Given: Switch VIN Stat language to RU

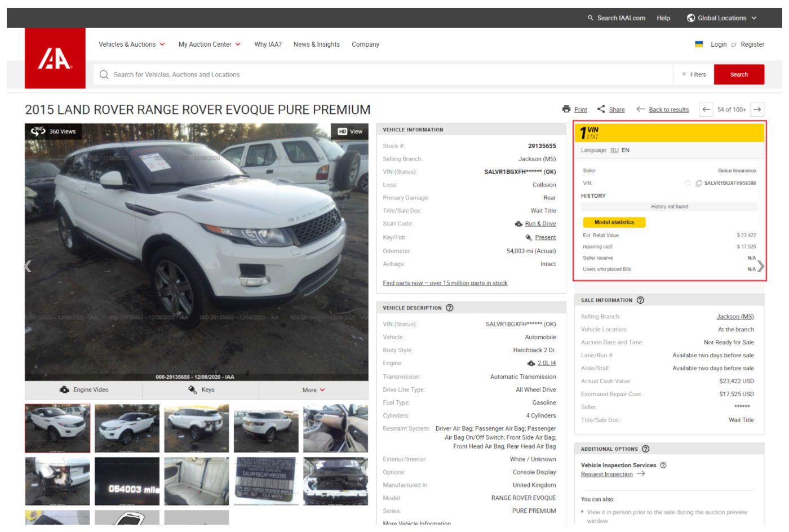Looking at the screenshot, I should (614, 150).
